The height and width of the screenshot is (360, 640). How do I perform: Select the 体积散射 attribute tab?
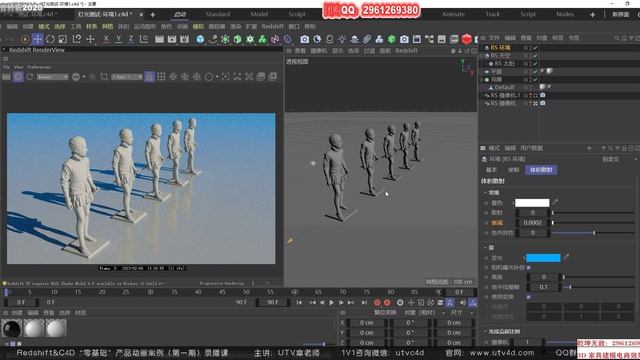click(x=541, y=170)
